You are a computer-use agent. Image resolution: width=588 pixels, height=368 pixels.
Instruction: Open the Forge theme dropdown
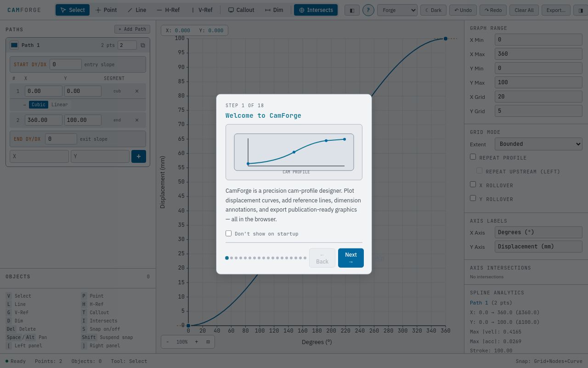397,10
